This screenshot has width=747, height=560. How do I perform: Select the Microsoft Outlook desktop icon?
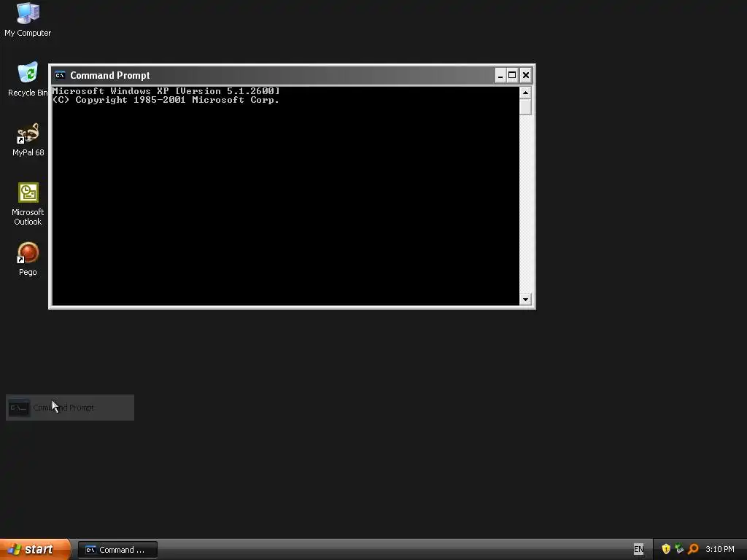click(x=28, y=204)
